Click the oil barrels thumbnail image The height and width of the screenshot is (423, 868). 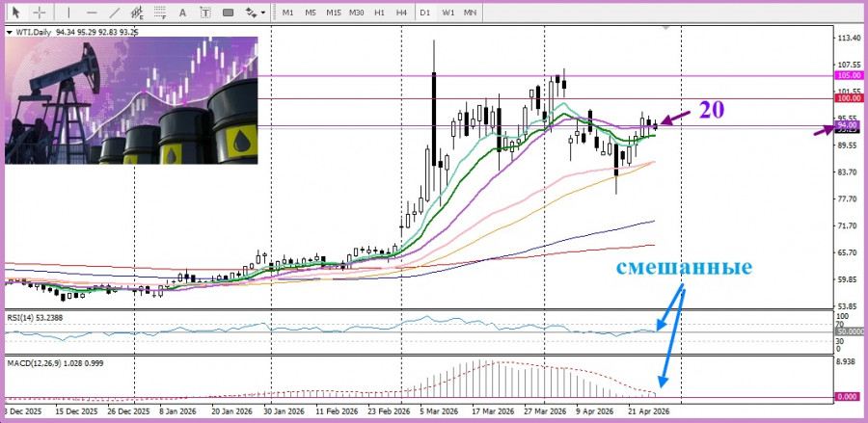click(x=131, y=100)
